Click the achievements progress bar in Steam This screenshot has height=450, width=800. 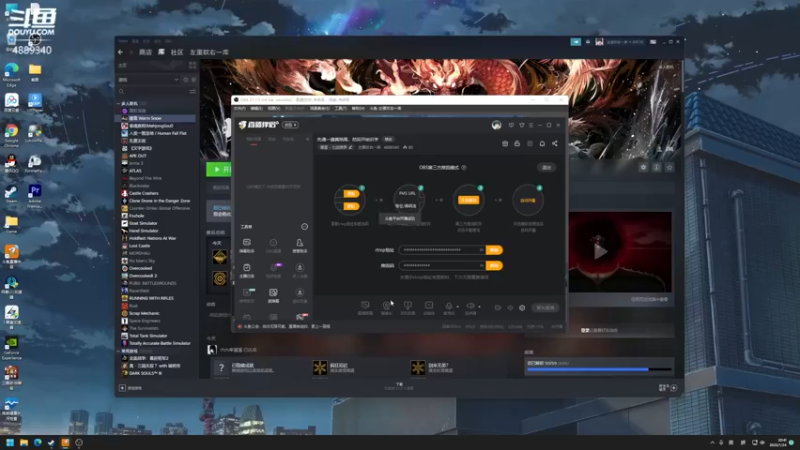point(599,369)
